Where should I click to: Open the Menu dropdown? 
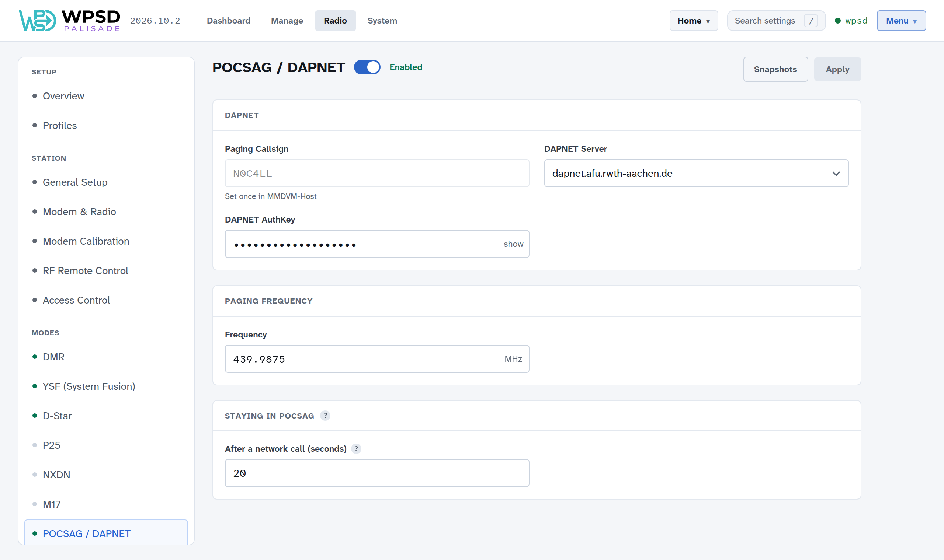tap(901, 21)
